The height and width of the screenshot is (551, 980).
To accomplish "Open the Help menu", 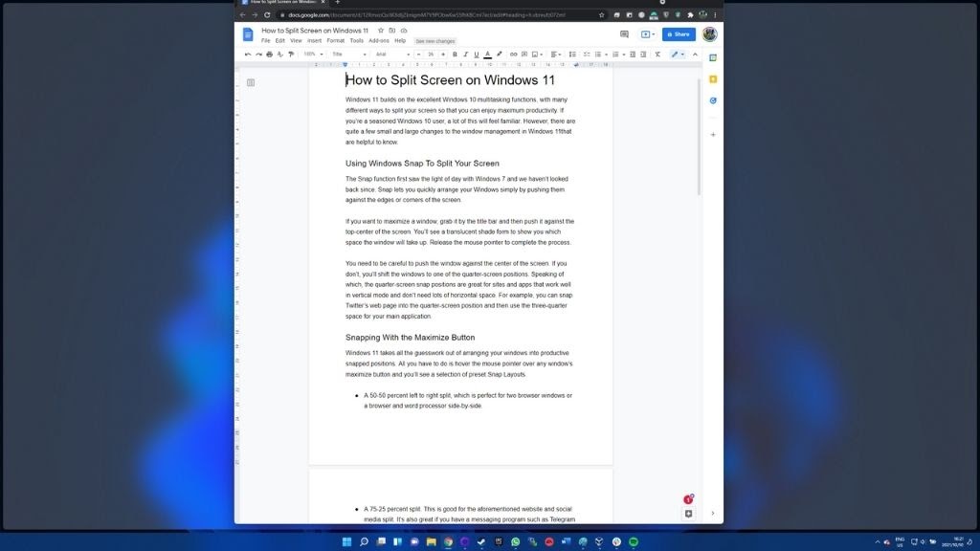I will 400,40.
